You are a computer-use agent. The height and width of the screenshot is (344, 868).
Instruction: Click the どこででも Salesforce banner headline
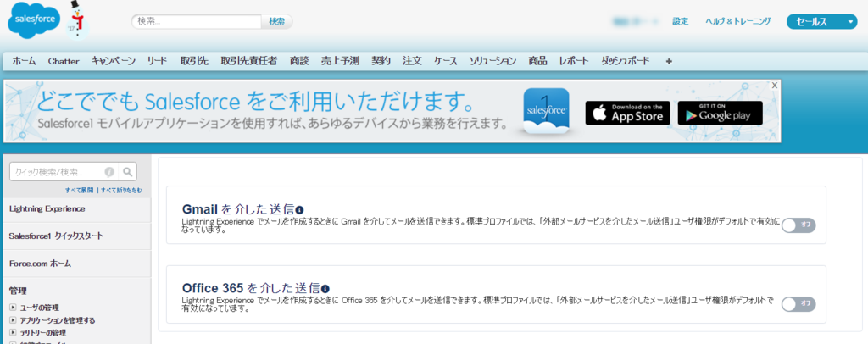[x=258, y=102]
